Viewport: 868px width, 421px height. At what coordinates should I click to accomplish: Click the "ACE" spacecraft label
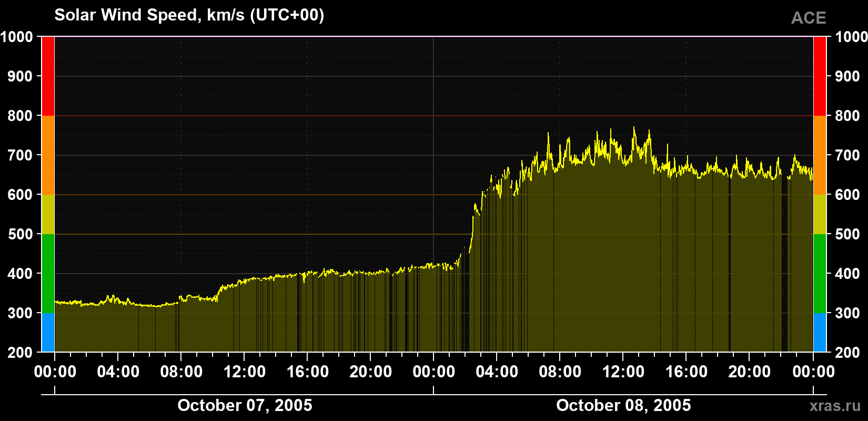click(809, 18)
